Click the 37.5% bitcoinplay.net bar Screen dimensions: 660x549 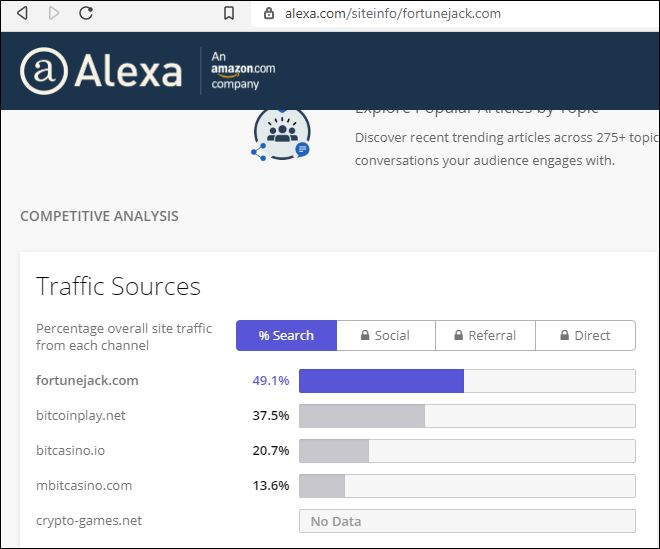(x=467, y=416)
